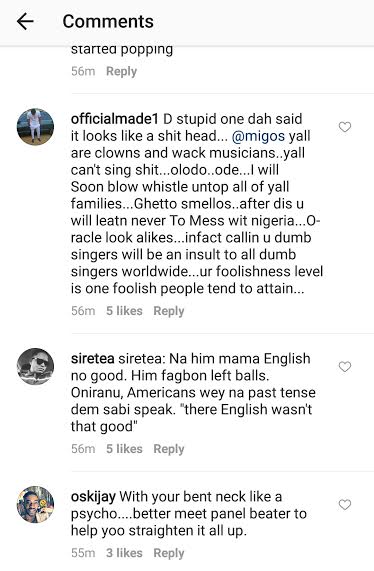Open officialmade1's profile picture

(x=35, y=127)
